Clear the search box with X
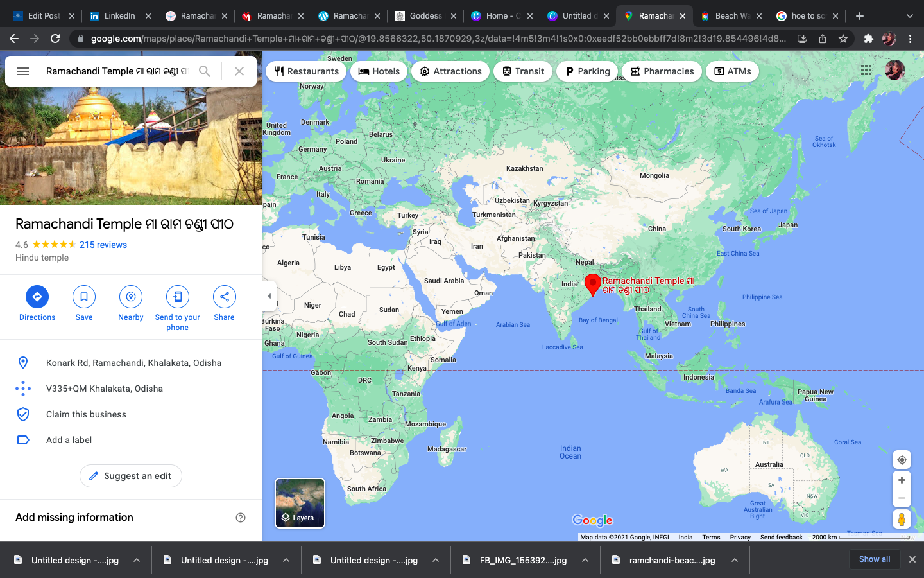Viewport: 924px width, 578px height. [x=239, y=71]
